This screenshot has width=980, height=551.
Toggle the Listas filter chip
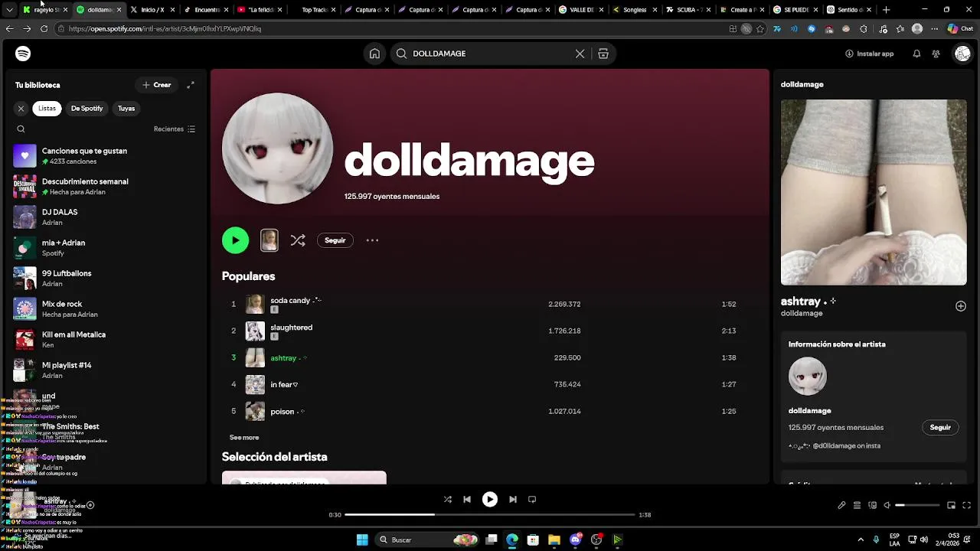coord(47,109)
